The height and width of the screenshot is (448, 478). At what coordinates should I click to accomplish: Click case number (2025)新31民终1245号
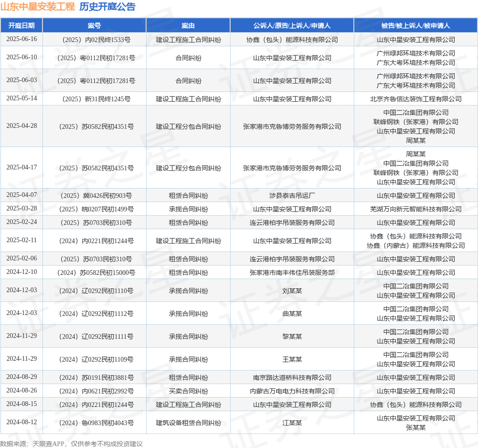click(96, 99)
